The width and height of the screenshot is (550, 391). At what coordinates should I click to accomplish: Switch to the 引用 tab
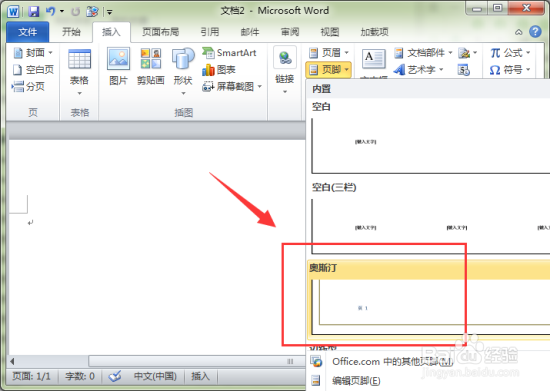point(210,32)
